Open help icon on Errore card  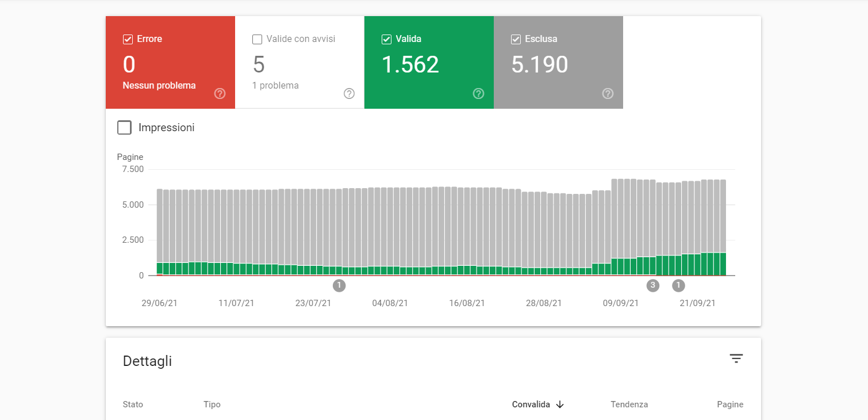pos(220,94)
